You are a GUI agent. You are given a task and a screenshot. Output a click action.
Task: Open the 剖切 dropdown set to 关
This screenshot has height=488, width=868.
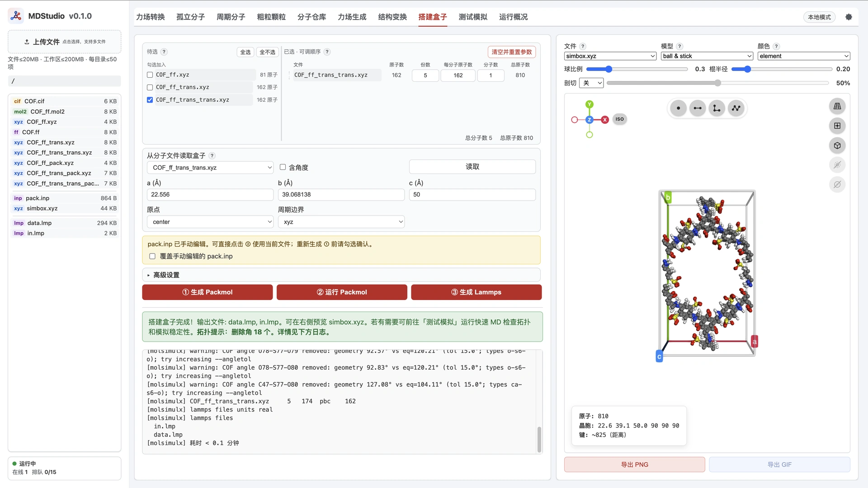click(x=591, y=83)
